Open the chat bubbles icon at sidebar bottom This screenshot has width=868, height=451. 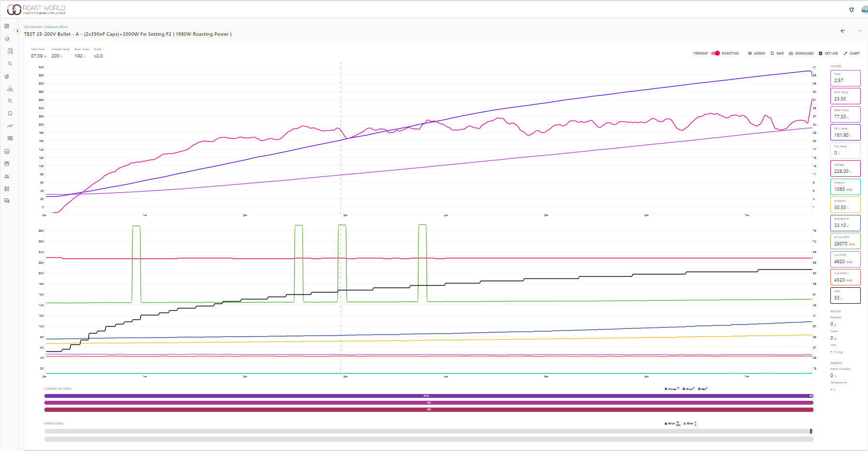click(x=7, y=201)
